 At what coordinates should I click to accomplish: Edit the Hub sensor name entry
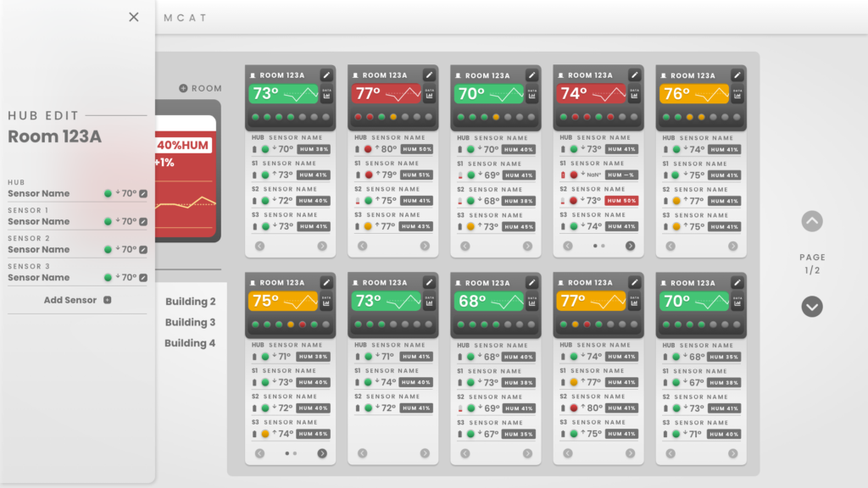pyautogui.click(x=143, y=194)
